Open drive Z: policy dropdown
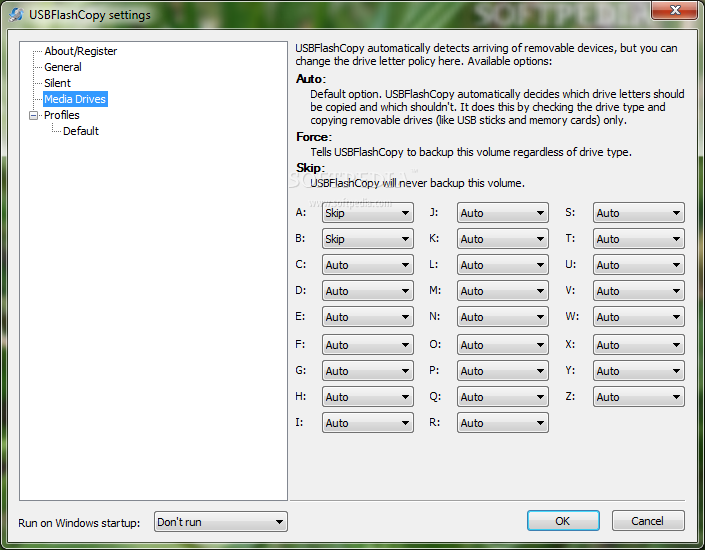Viewport: 705px width, 550px height. [639, 397]
